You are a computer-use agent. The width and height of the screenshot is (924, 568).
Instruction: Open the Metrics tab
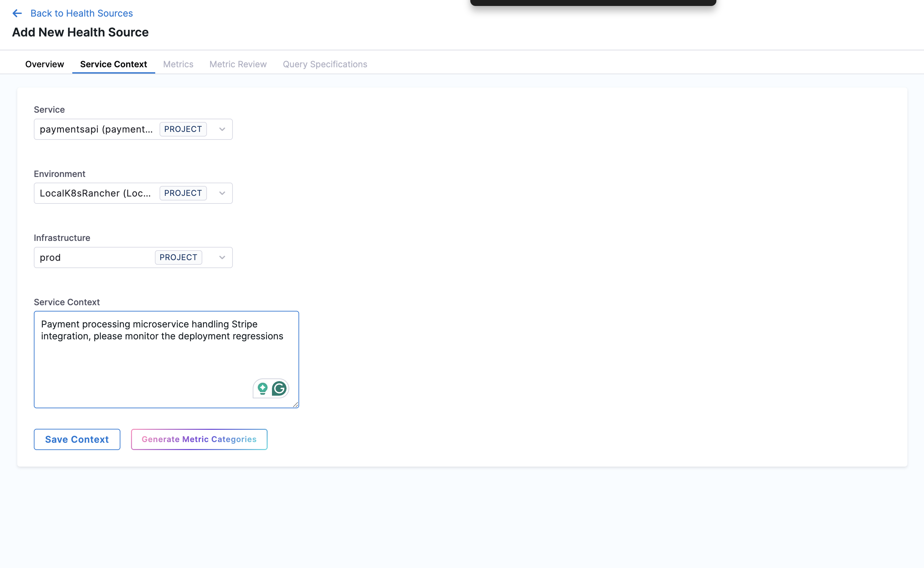tap(178, 64)
